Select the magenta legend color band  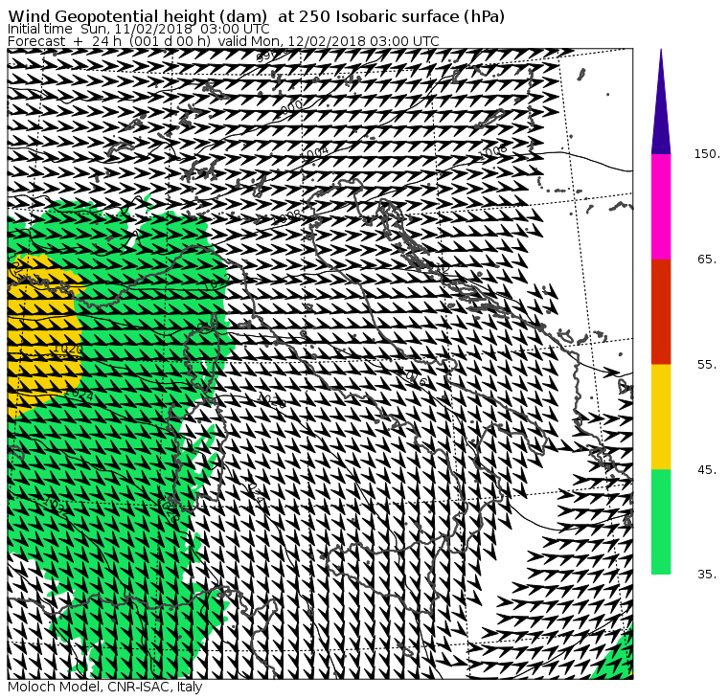click(x=661, y=207)
